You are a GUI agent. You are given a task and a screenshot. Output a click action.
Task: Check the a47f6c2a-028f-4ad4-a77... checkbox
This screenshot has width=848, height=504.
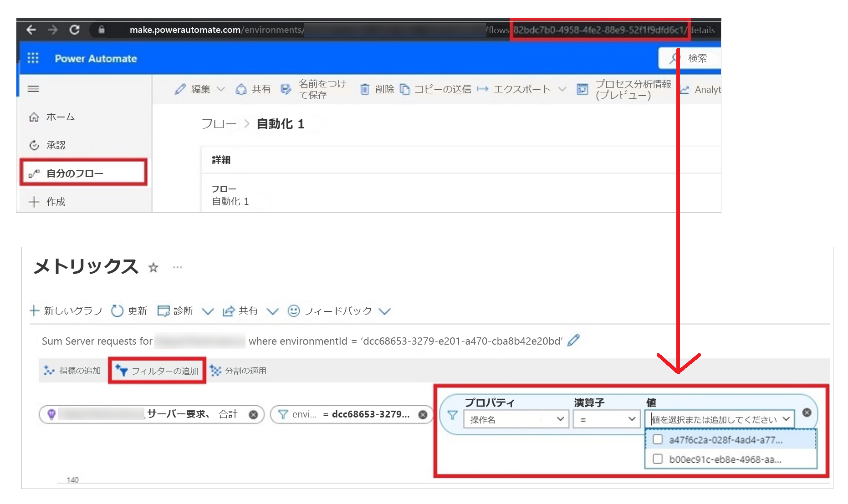pyautogui.click(x=658, y=439)
